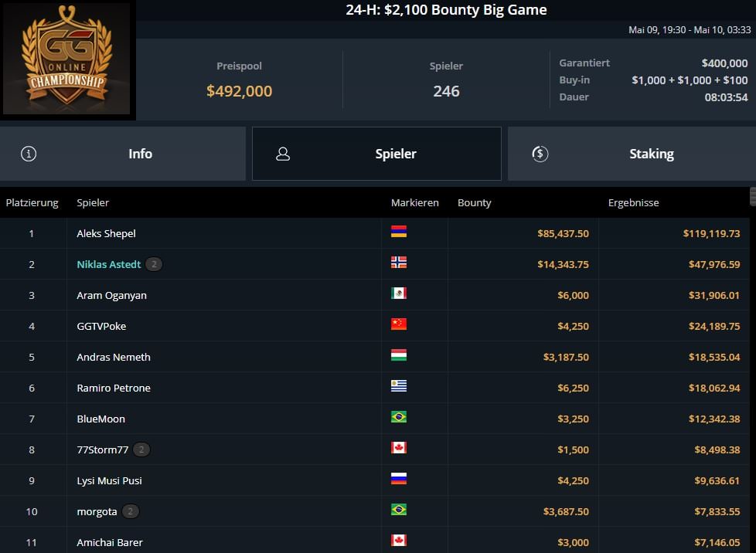
Task: Select the Spieler tab
Action: click(376, 154)
